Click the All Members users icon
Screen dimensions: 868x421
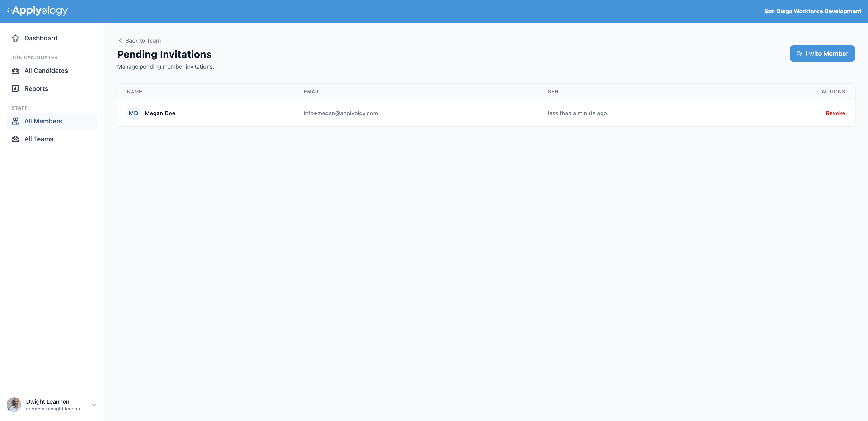(15, 121)
